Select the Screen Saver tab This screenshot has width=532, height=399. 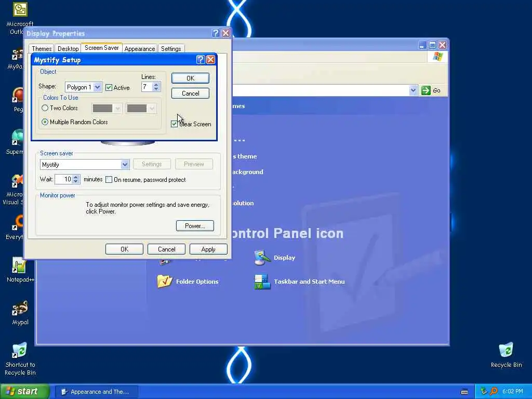pyautogui.click(x=101, y=48)
